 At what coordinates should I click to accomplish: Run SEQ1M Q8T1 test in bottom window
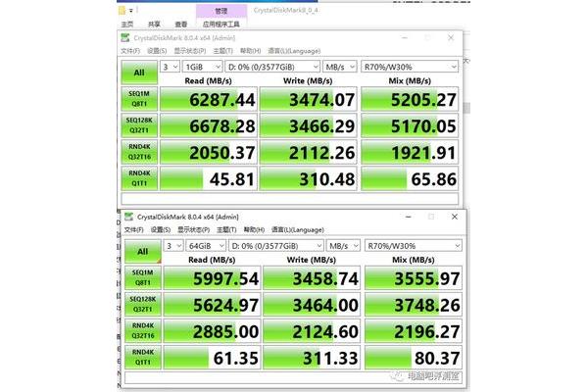(x=143, y=277)
